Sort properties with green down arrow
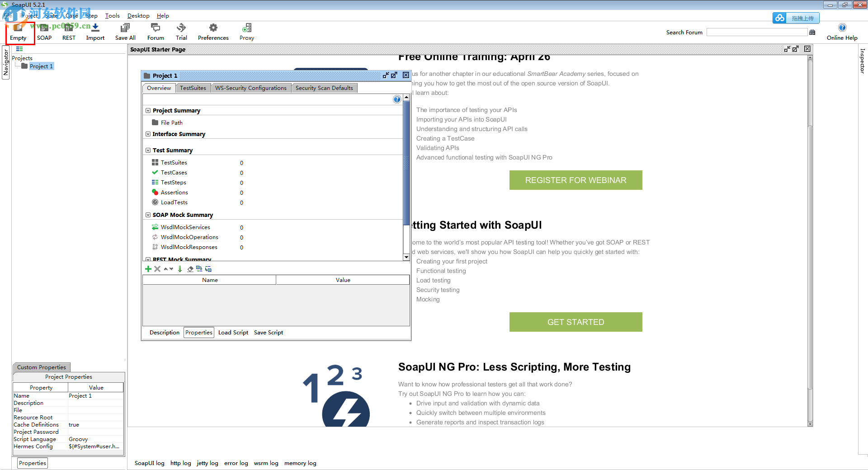 click(180, 269)
